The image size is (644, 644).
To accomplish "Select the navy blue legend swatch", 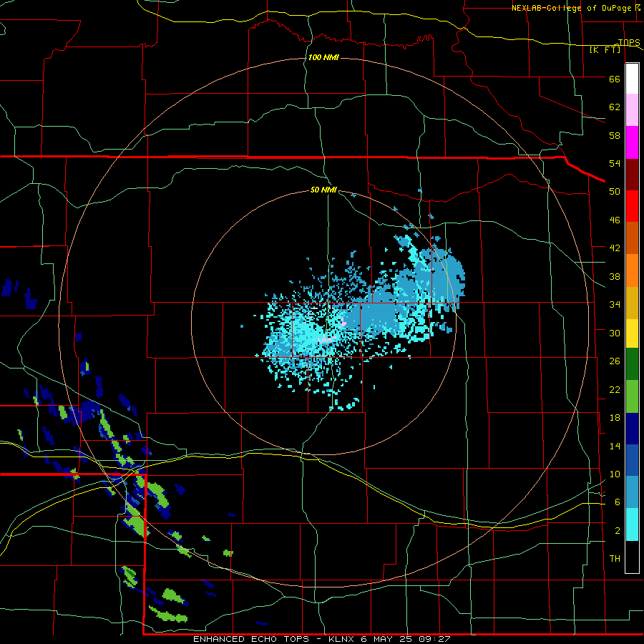I will tap(632, 429).
